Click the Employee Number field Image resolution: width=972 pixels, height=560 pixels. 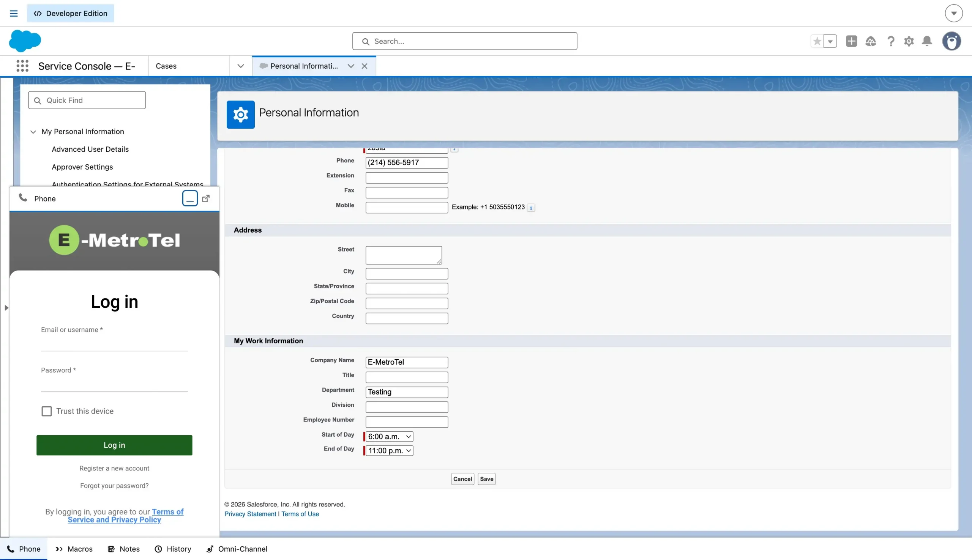tap(407, 422)
